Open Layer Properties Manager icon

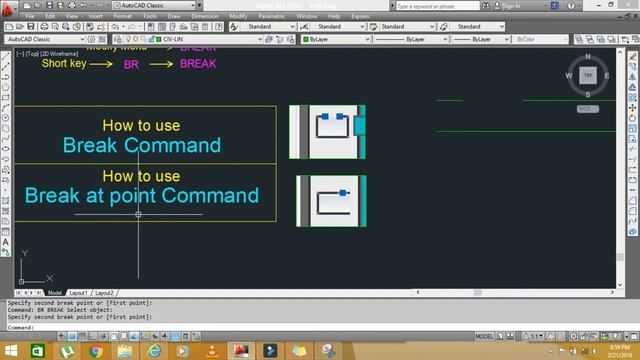(x=118, y=39)
